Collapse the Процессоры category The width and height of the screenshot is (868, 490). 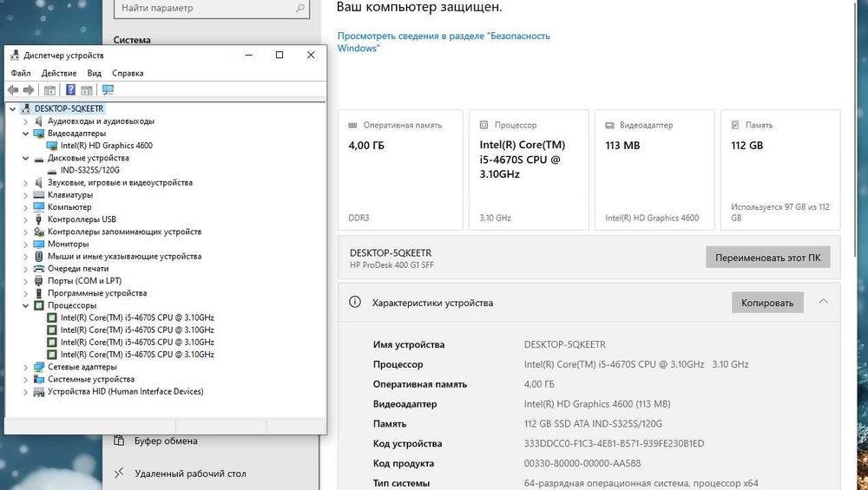point(25,305)
